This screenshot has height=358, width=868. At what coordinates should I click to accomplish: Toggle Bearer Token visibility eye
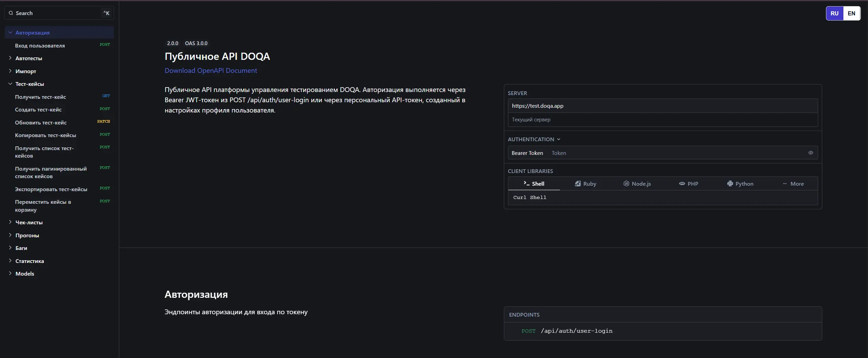tap(811, 153)
